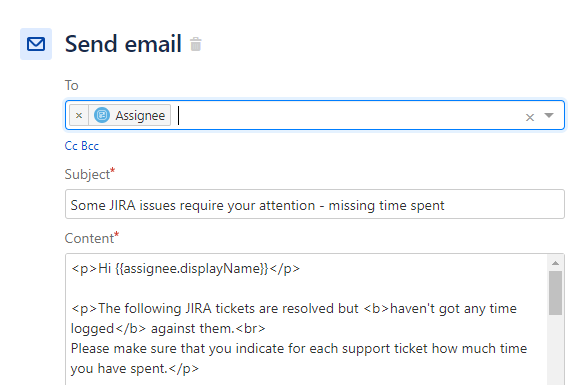Click the Assignee chip's blue avatar icon
Viewport: 585px width, 385px height.
pyautogui.click(x=102, y=115)
